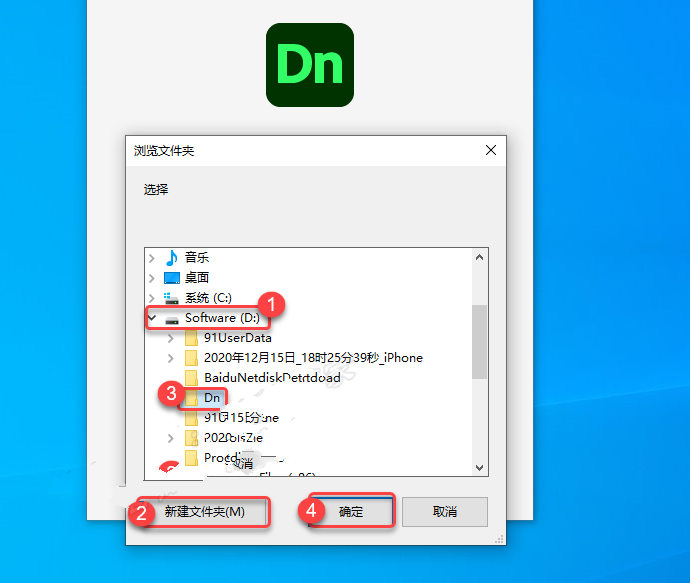
Task: Select the 2020年12月15日_18时25分39秒_iPhone folder
Action: pos(313,358)
